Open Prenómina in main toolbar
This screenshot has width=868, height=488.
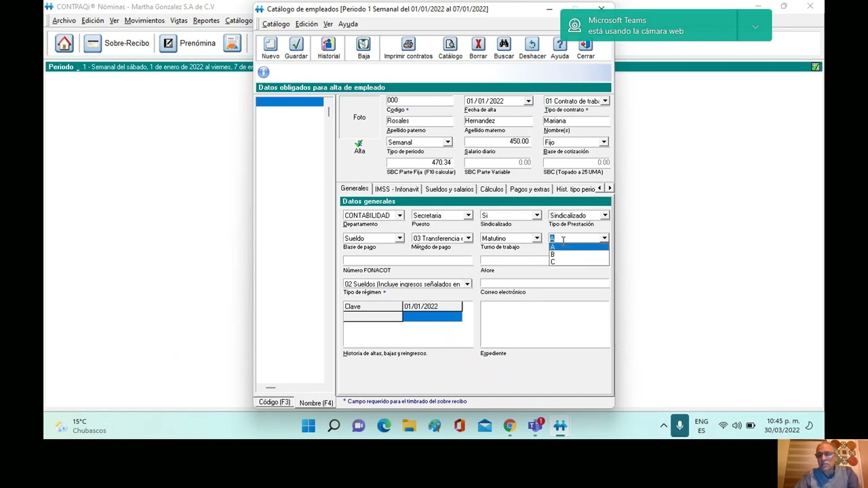pyautogui.click(x=189, y=43)
